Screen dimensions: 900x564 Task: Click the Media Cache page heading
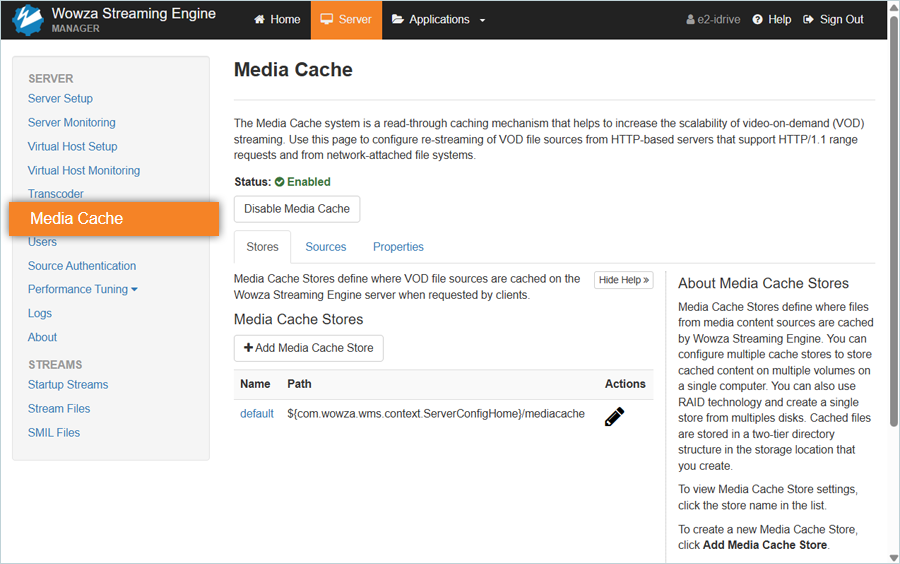coord(293,69)
